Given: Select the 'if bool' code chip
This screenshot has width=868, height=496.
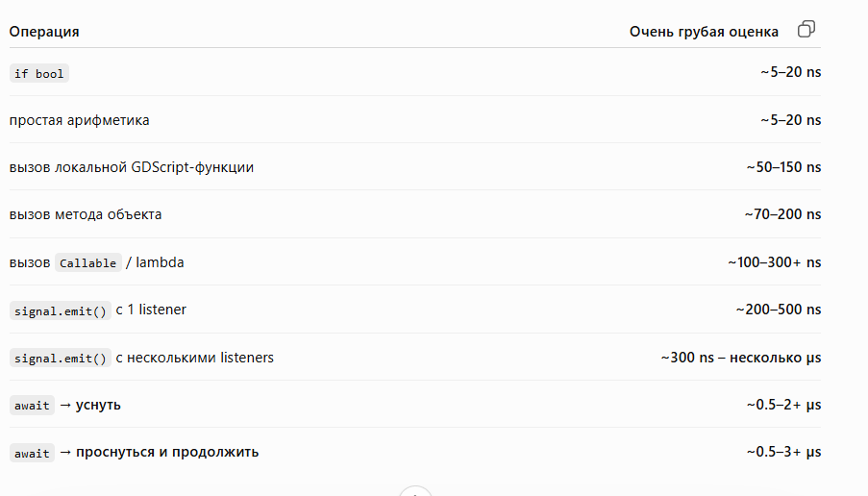Looking at the screenshot, I should tap(38, 74).
